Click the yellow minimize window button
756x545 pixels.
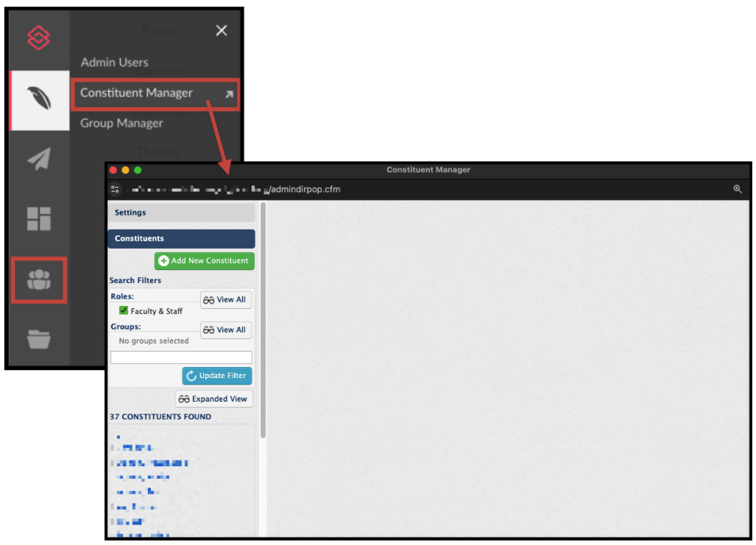coord(125,170)
